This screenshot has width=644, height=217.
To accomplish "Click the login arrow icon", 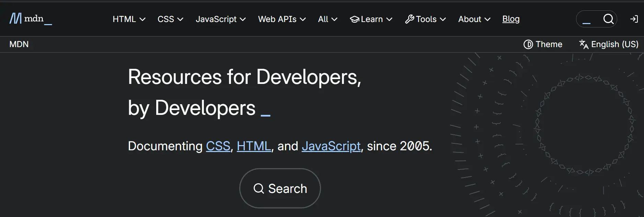I will [634, 19].
